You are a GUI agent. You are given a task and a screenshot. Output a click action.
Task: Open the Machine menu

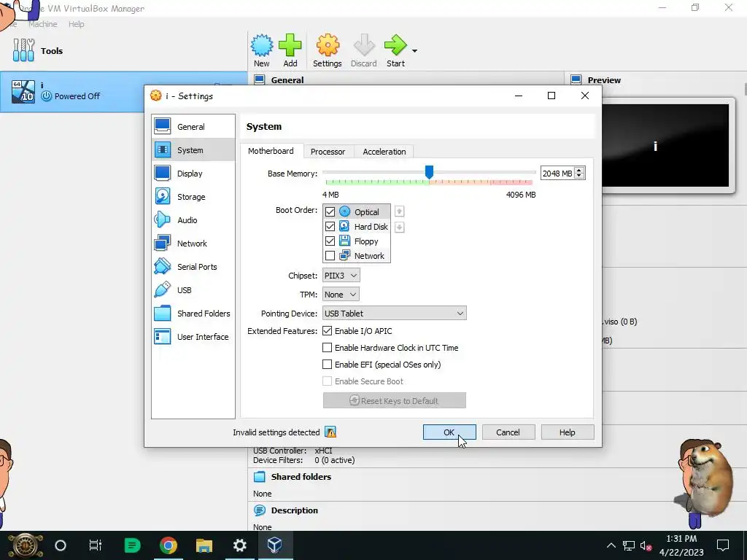43,24
